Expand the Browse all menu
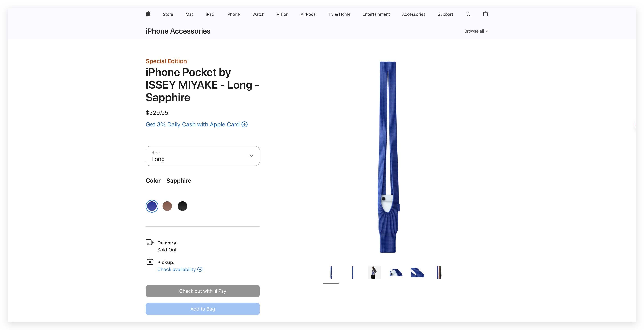 [x=476, y=31]
